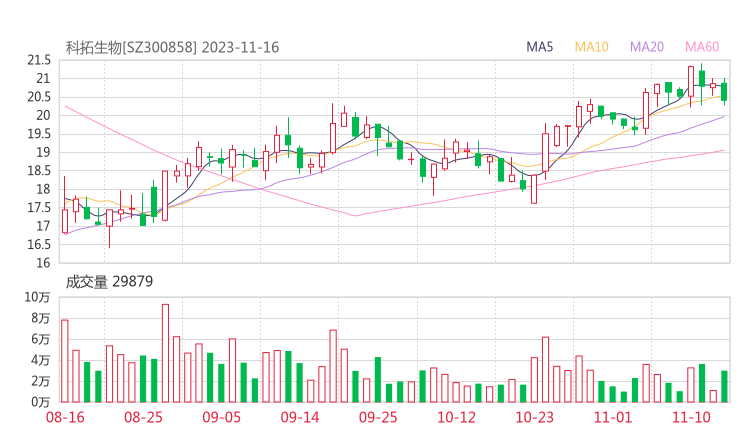Click the 08-16 date axis label
740x440 pixels.
point(65,417)
